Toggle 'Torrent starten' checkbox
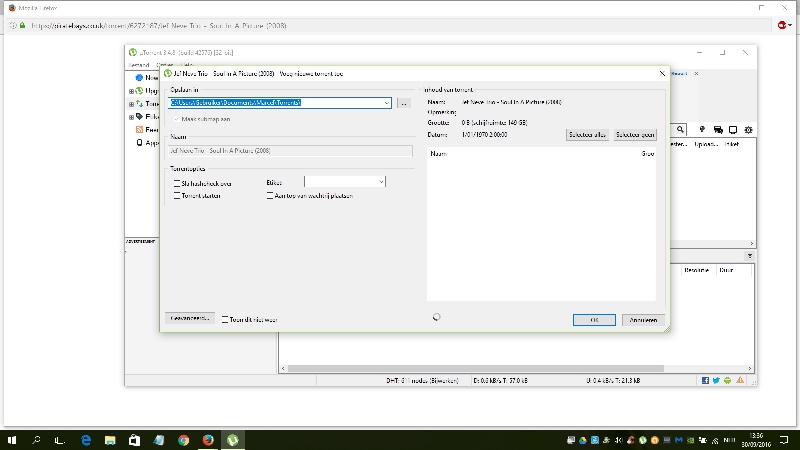Image resolution: width=800 pixels, height=450 pixels. point(177,195)
